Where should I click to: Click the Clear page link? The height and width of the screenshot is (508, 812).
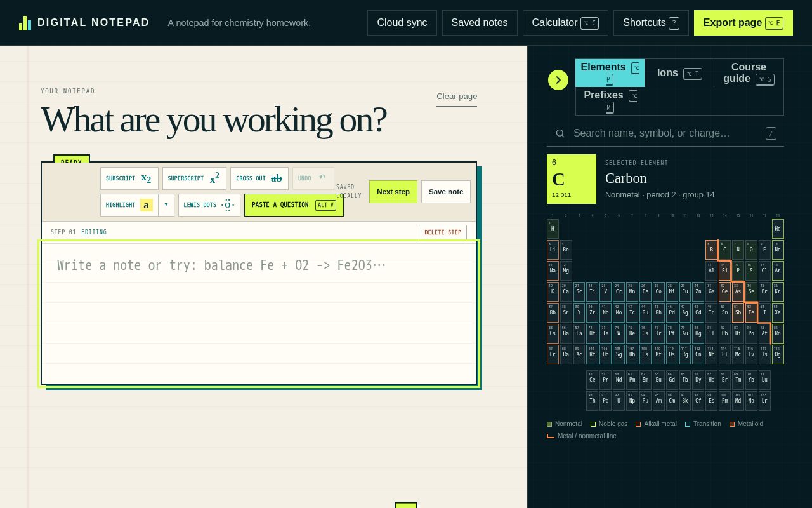click(x=457, y=97)
